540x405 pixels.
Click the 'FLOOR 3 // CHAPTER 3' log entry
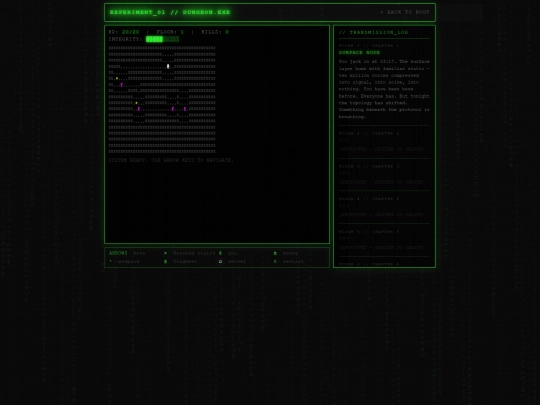[x=369, y=166]
